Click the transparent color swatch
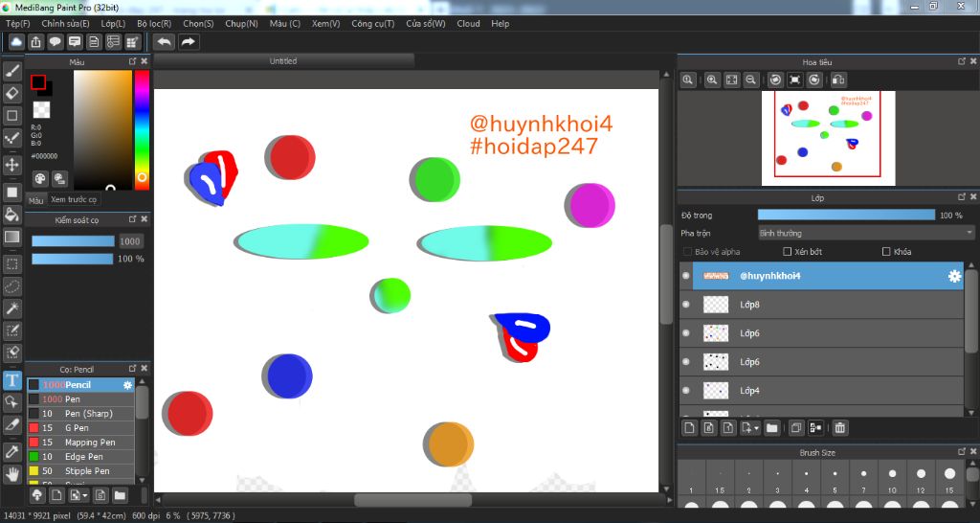This screenshot has height=523, width=980. point(41,109)
